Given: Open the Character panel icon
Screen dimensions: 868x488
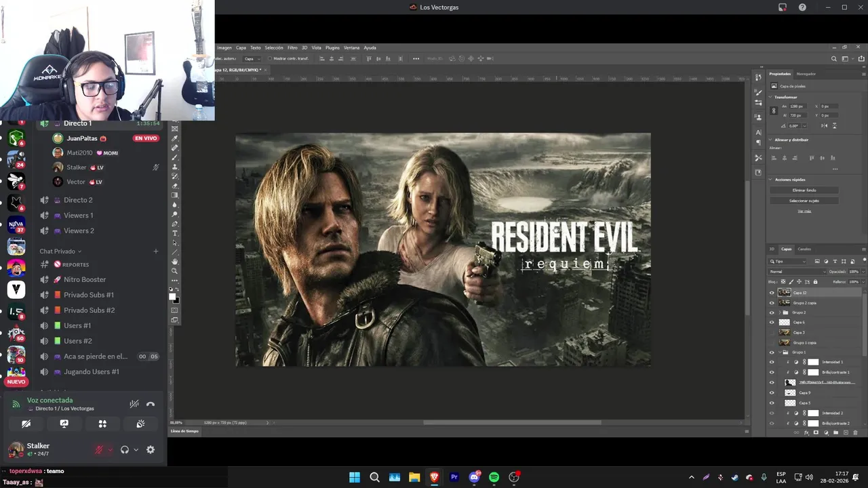Looking at the screenshot, I should click(758, 132).
